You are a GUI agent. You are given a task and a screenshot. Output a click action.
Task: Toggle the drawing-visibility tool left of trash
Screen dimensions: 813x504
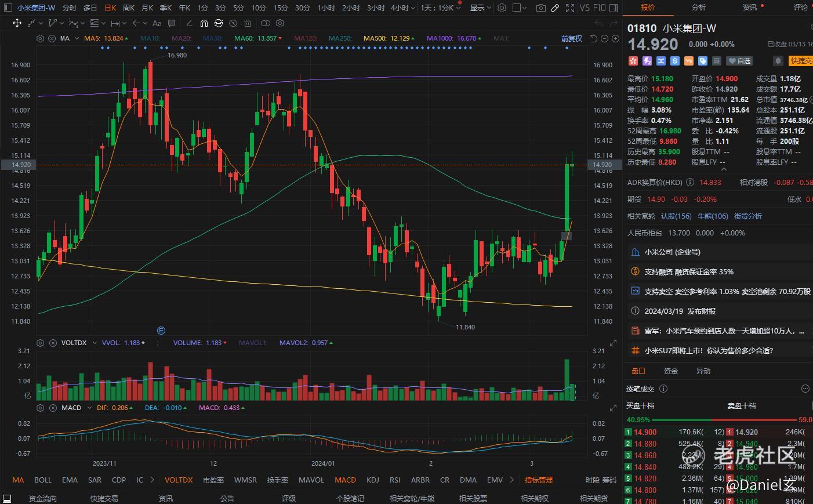coord(233,23)
